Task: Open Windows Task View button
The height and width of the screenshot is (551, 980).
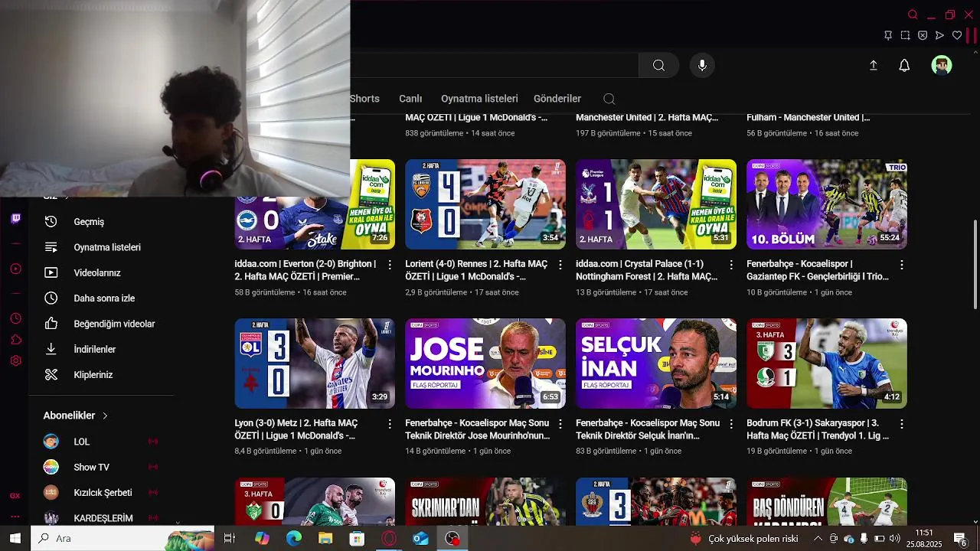Action: (229, 539)
